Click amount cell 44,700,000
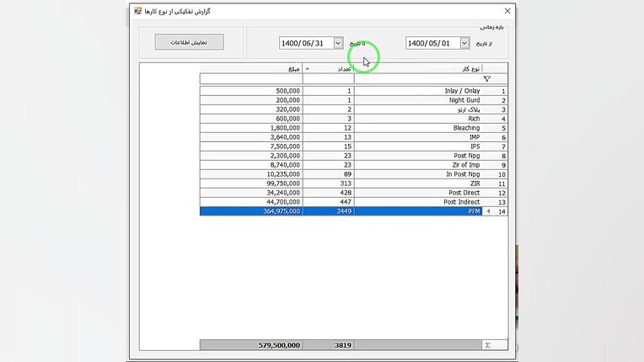The height and width of the screenshot is (362, 644). coord(251,202)
